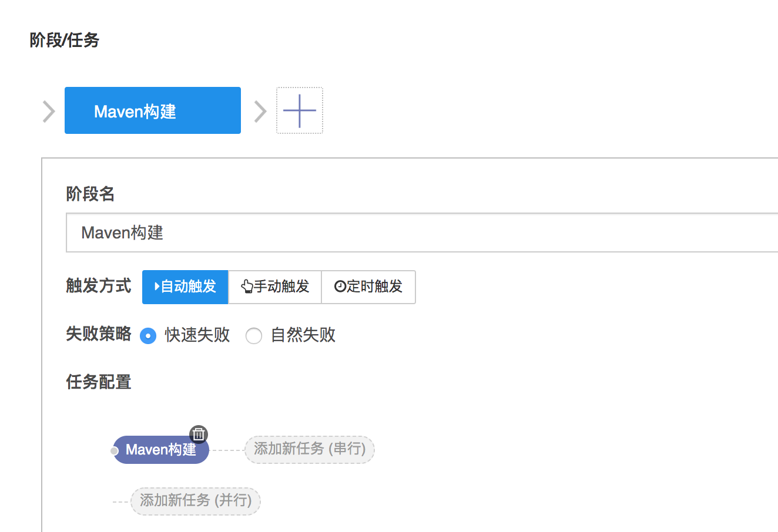Screen dimensions: 778x532
Task: Select the blue Maven构建 stage block
Action: click(x=153, y=110)
